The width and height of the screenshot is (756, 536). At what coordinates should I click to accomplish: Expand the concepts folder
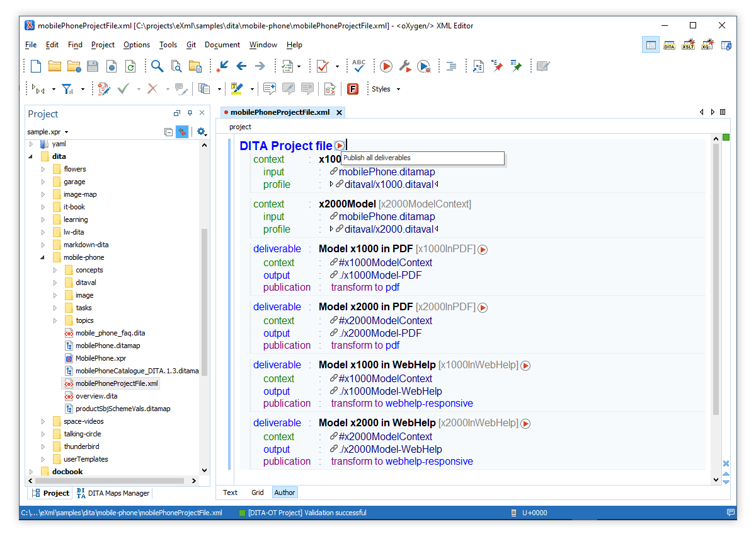pyautogui.click(x=55, y=270)
